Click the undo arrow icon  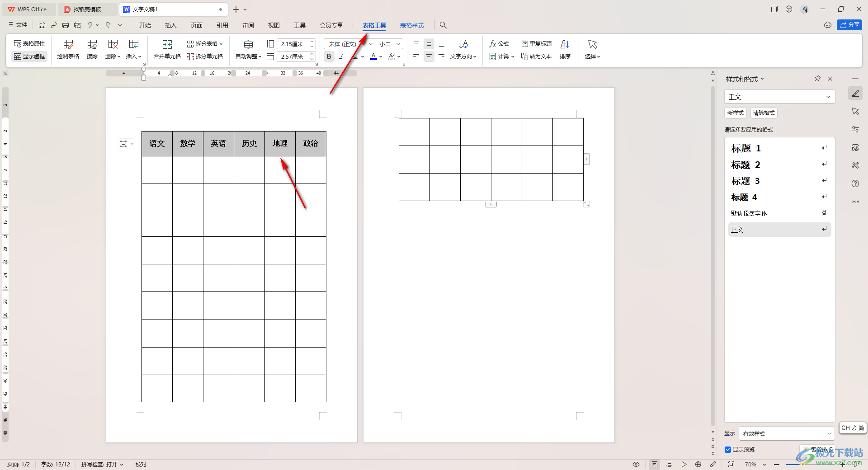coord(90,25)
